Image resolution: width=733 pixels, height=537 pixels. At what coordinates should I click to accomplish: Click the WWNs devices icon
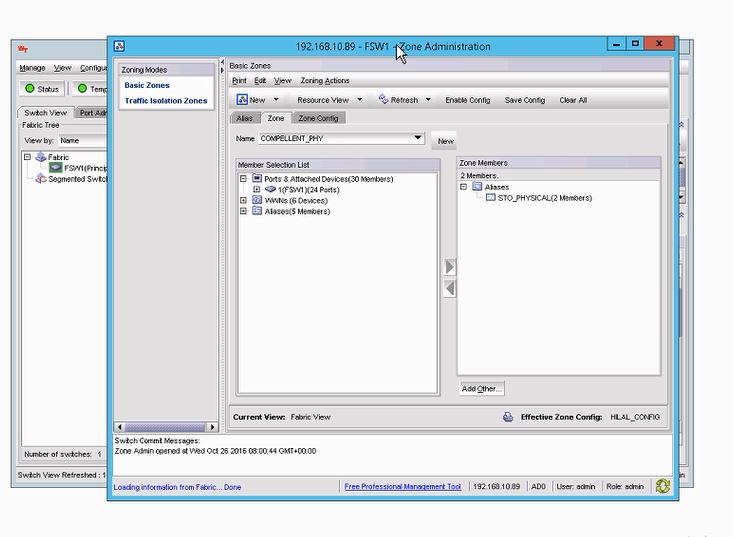click(257, 200)
